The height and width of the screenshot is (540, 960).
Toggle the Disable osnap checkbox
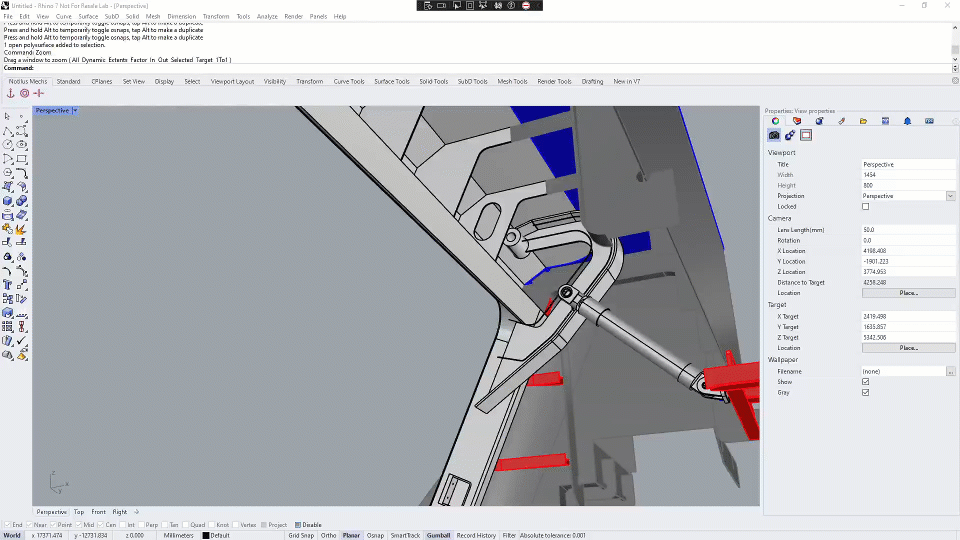pyautogui.click(x=298, y=525)
